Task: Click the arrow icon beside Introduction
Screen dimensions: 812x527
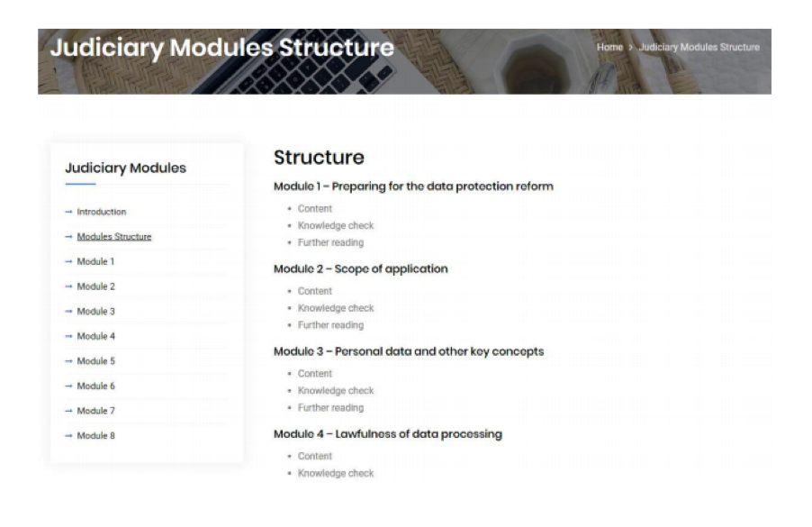Action: pyautogui.click(x=69, y=212)
